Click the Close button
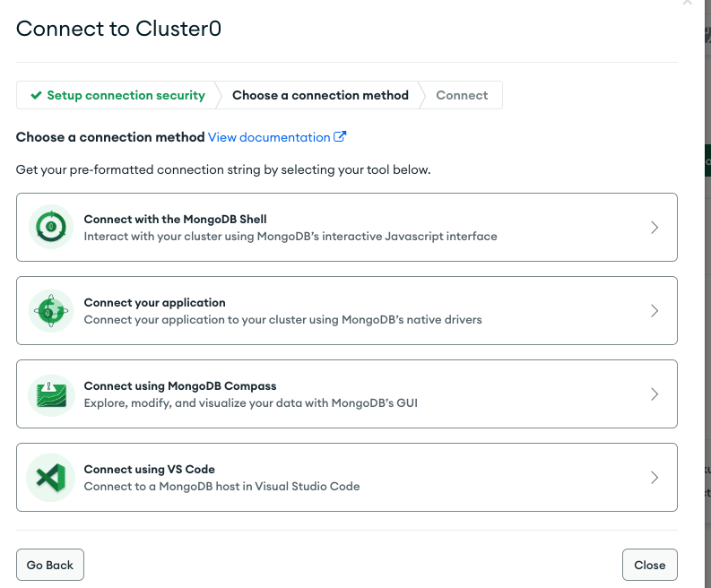Screen dimensions: 711x588 point(650,565)
